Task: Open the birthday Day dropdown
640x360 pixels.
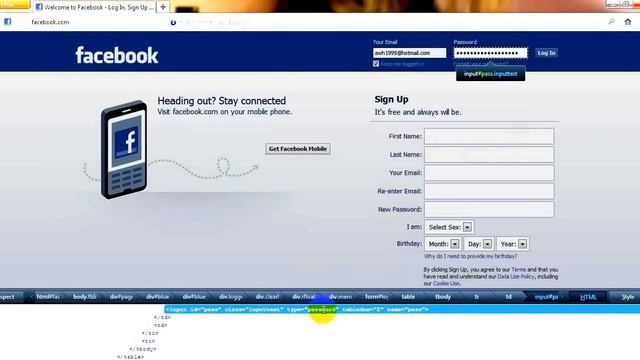Action: pos(479,244)
